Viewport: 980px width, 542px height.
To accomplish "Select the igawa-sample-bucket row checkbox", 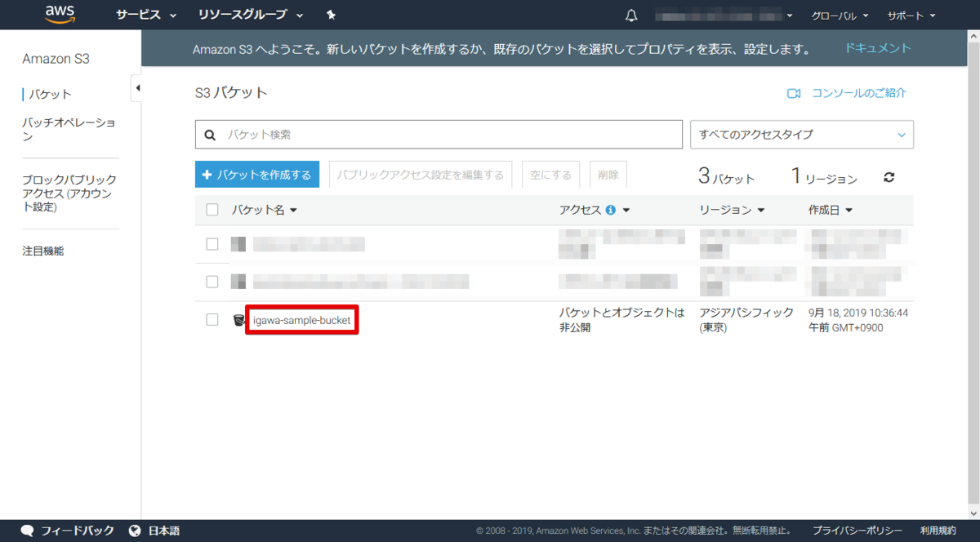I will tap(212, 320).
